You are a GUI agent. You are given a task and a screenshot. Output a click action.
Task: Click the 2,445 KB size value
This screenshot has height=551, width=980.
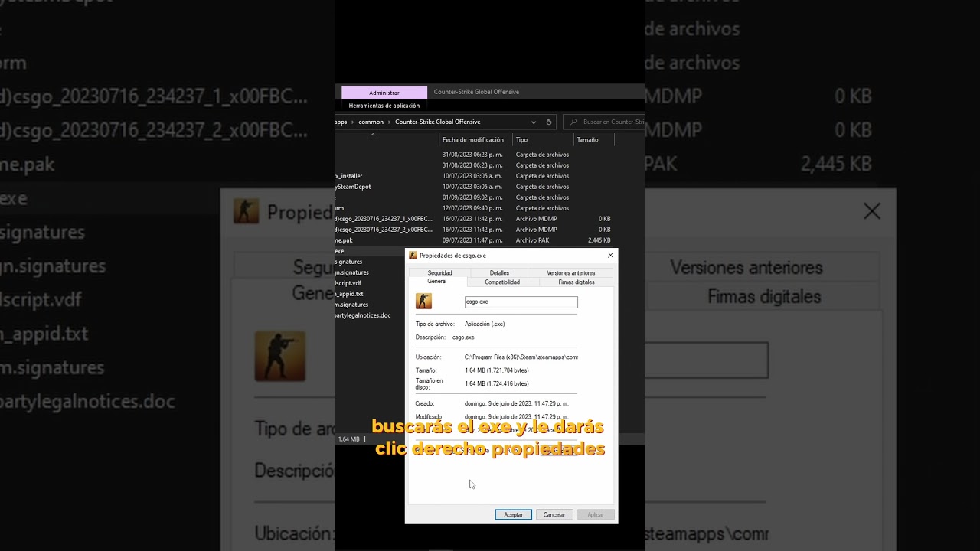(x=599, y=240)
